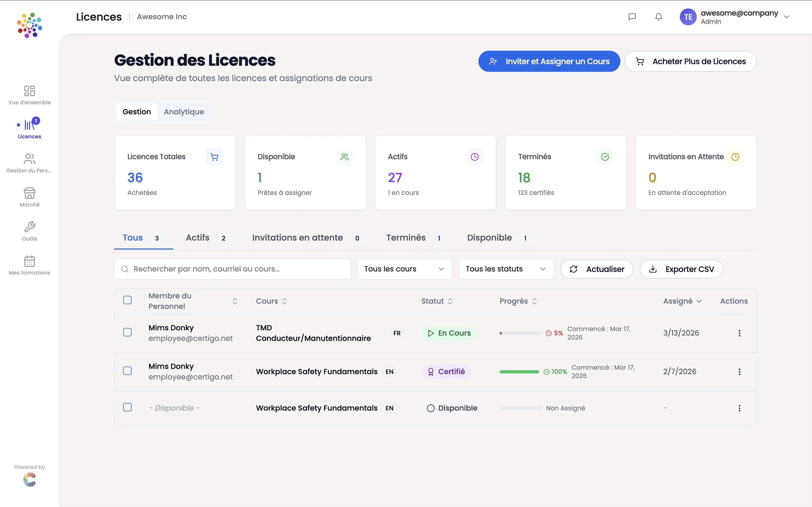Expand the awesome@company account menu
The height and width of the screenshot is (507, 812).
(787, 16)
